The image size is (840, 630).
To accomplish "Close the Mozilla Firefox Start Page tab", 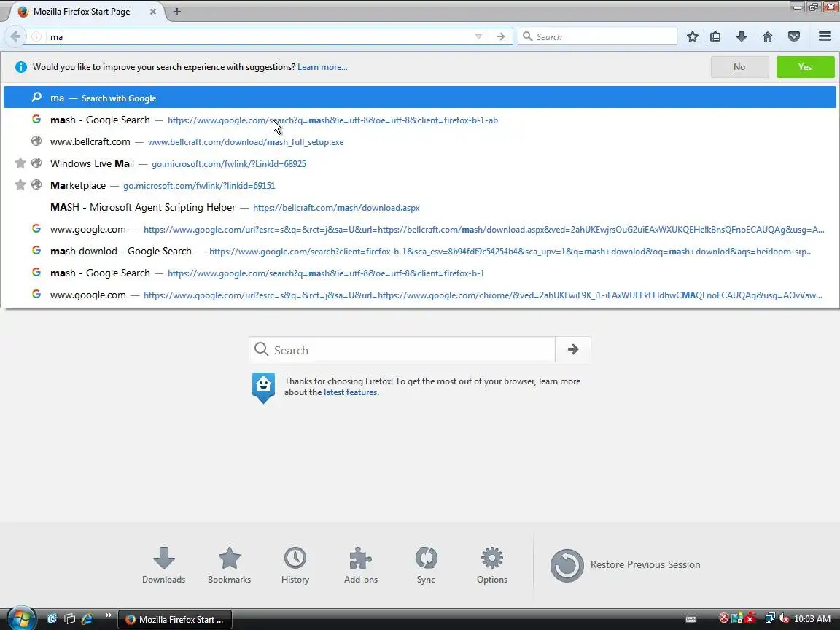I will (152, 11).
